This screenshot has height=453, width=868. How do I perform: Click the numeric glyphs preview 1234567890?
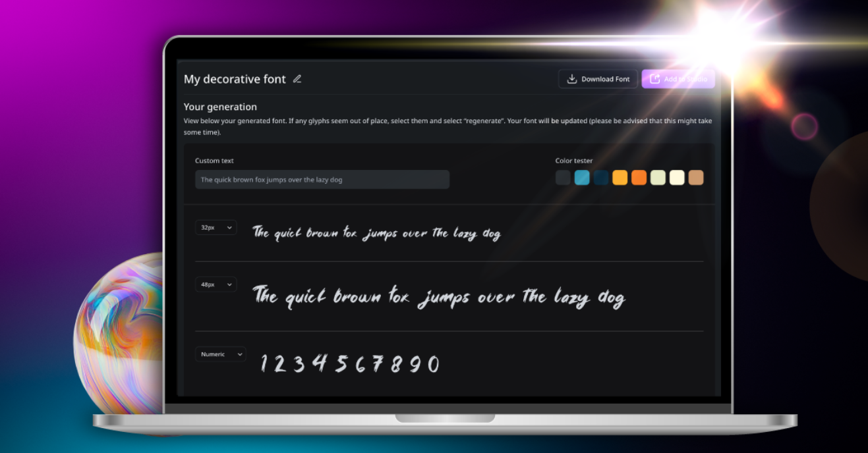tap(350, 364)
